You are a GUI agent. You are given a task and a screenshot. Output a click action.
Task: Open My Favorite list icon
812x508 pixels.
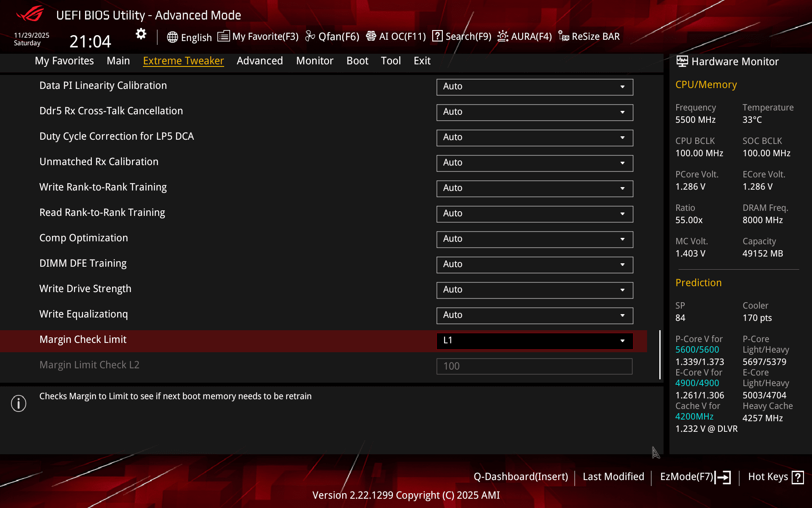click(223, 36)
